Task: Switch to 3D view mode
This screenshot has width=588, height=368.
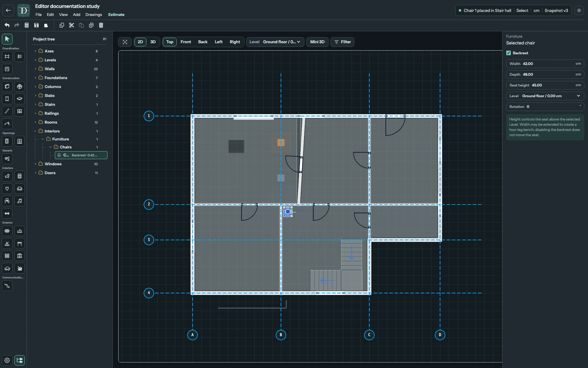Action: point(153,42)
